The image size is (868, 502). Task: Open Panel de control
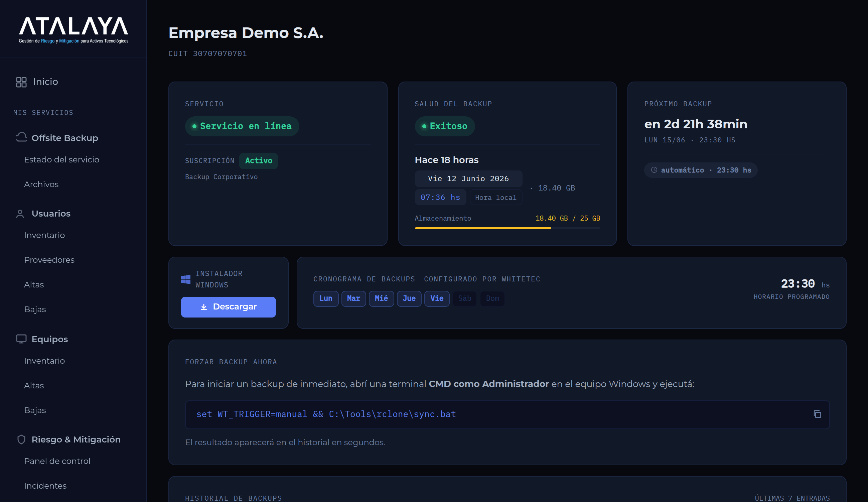(x=57, y=461)
